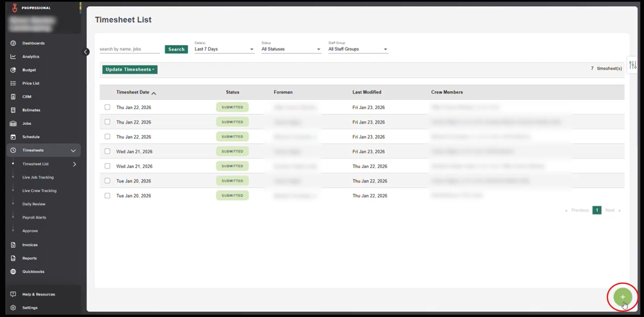Select checkbox for third Thu Jan 22 row
Viewport: 644px width, 317px height.
tap(107, 137)
